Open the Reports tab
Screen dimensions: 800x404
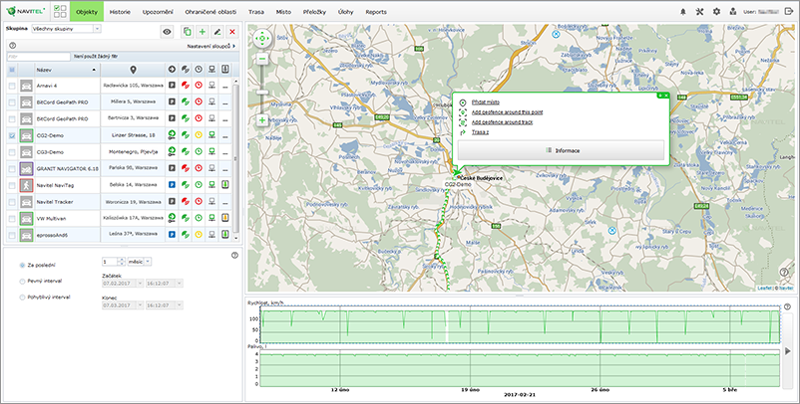(376, 11)
